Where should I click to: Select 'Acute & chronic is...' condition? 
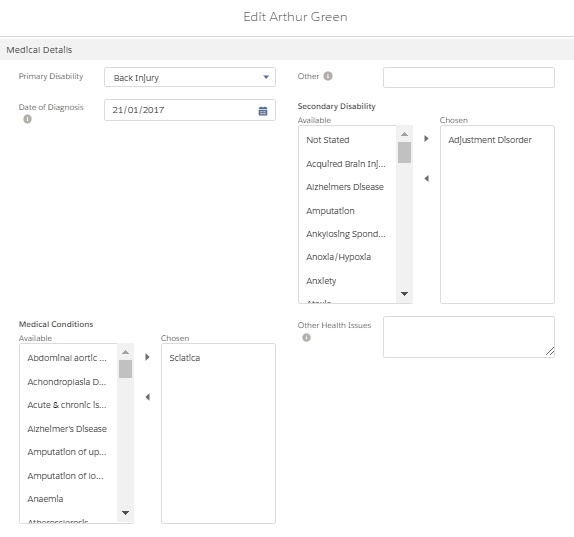pos(68,405)
